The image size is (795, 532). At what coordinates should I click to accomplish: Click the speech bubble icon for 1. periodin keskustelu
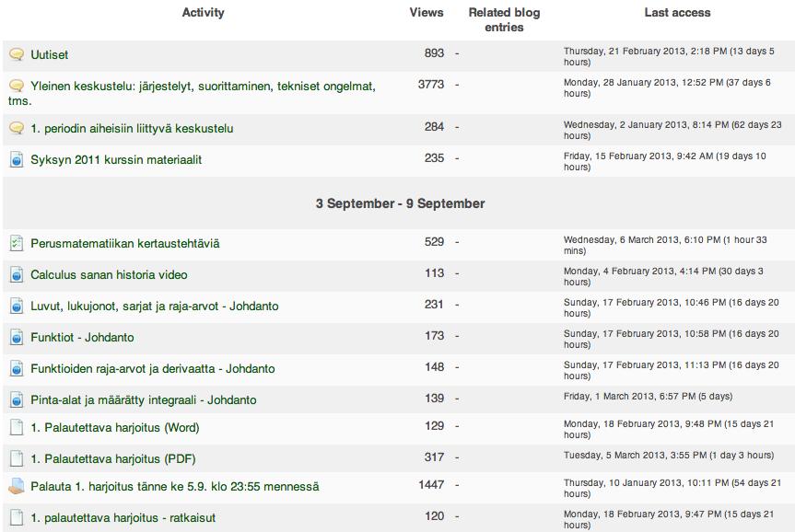tap(17, 128)
